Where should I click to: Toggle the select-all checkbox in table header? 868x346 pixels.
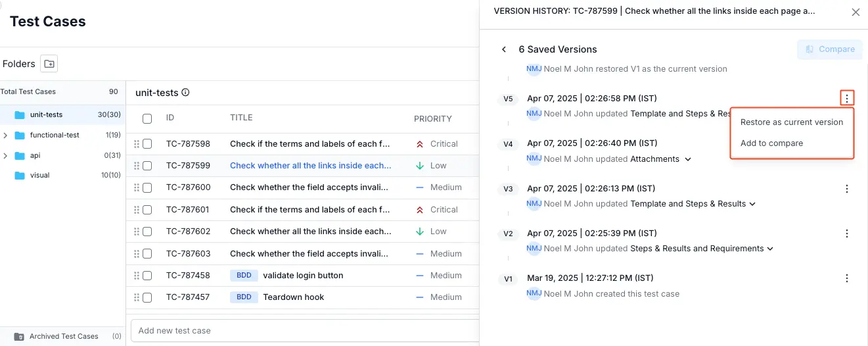[147, 119]
